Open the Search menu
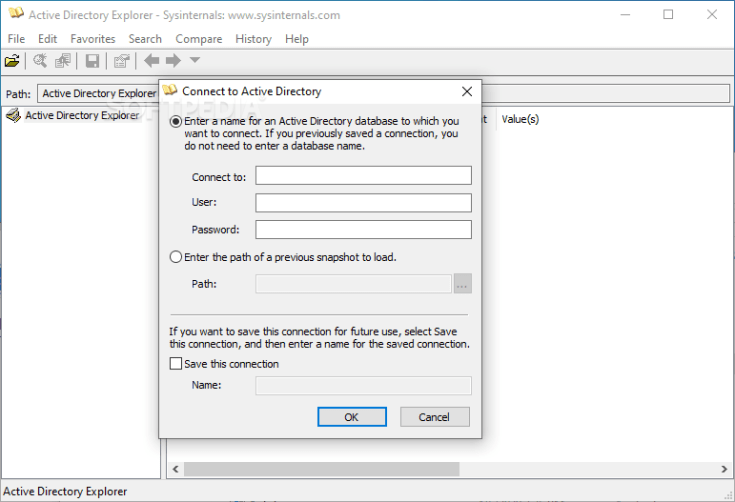 pos(145,39)
